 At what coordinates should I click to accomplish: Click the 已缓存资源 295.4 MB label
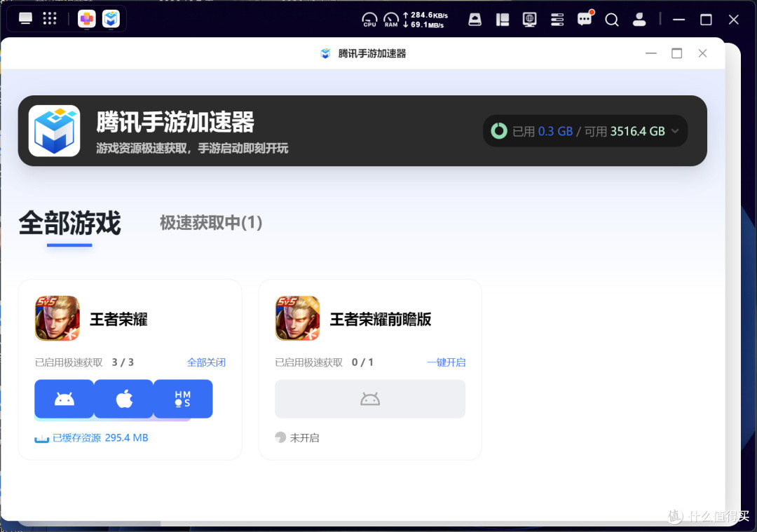coord(100,438)
